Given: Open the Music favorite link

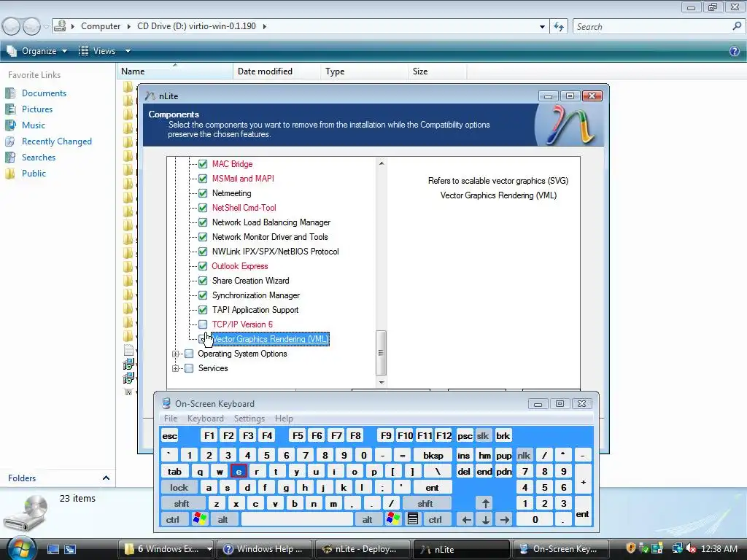Looking at the screenshot, I should click(34, 125).
